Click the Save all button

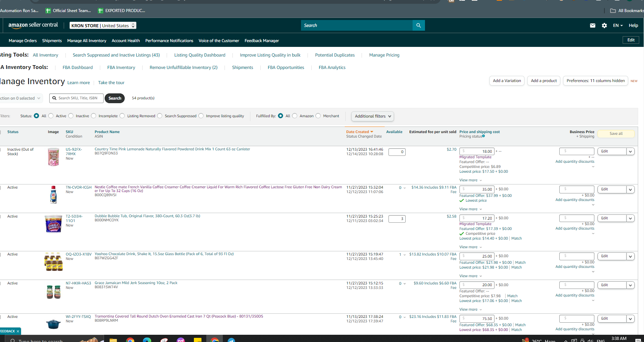pos(616,134)
